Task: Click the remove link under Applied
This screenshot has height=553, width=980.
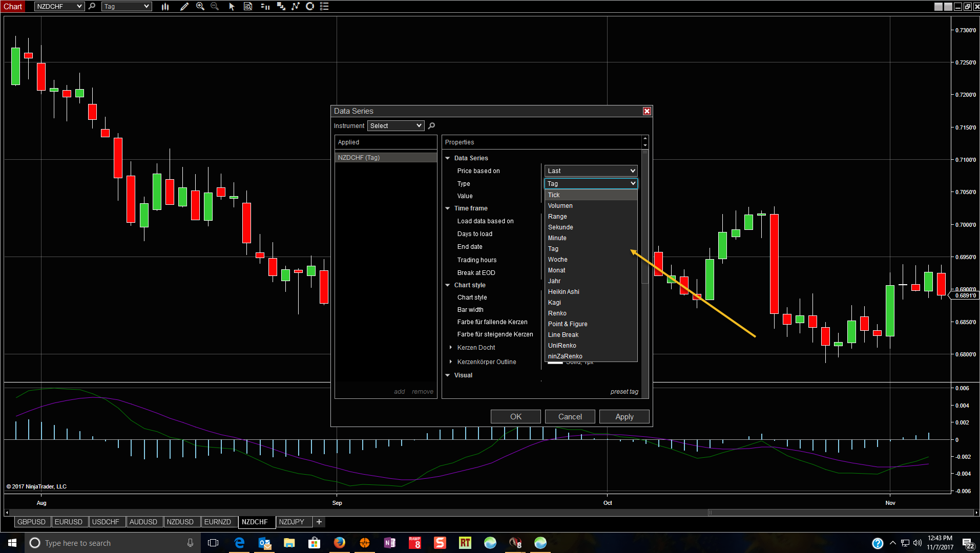Action: [423, 392]
